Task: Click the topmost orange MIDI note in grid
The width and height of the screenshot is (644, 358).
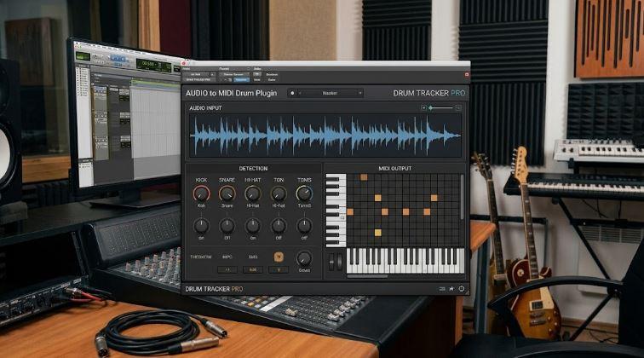Action: 364,177
